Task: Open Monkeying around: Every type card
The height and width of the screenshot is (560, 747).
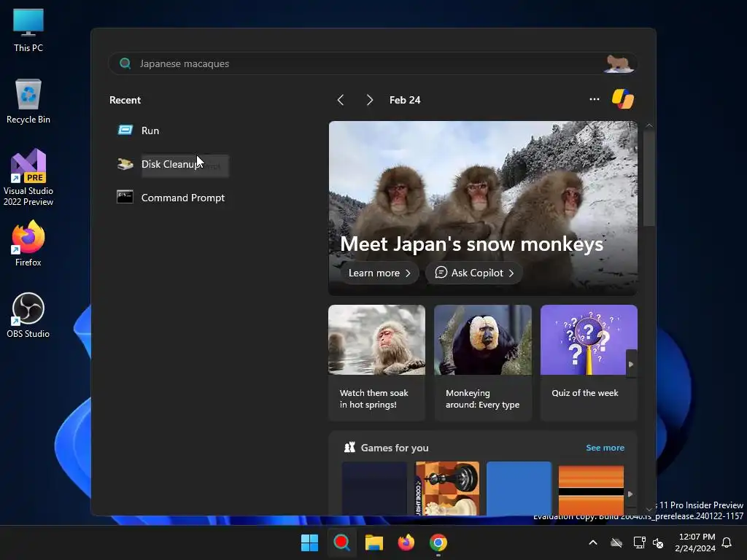Action: (483, 363)
